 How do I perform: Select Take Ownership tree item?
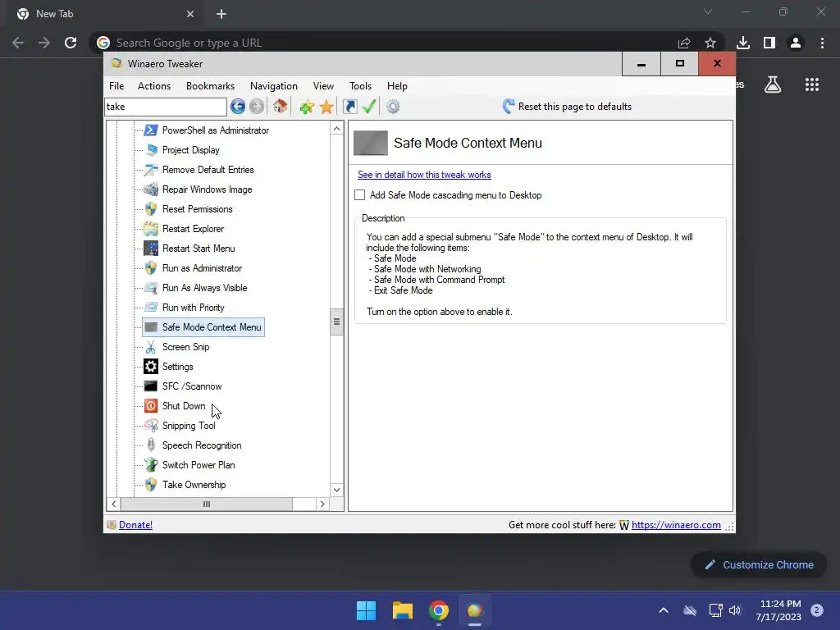(194, 485)
